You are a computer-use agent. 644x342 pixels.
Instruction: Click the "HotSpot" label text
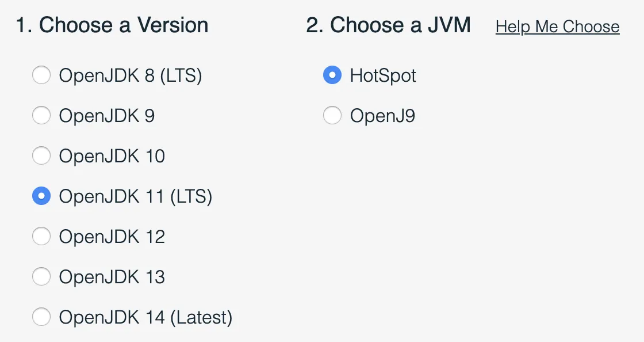[383, 75]
